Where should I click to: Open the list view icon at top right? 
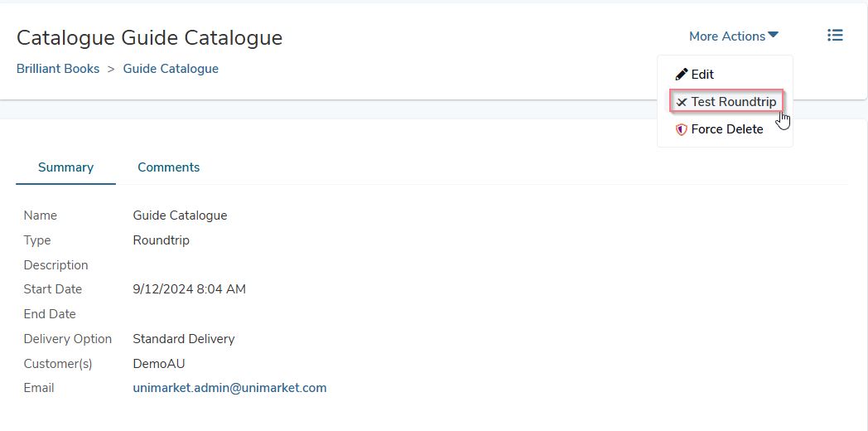[835, 36]
